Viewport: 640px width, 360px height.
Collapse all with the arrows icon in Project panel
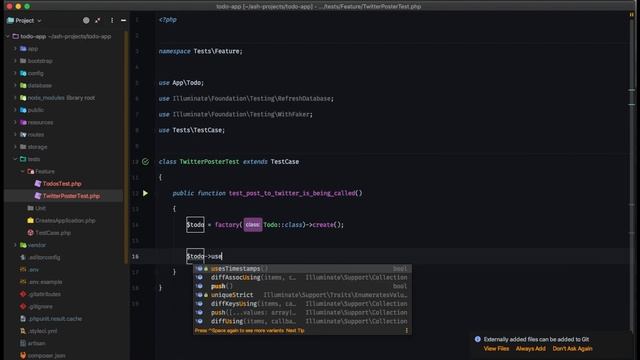(x=98, y=20)
